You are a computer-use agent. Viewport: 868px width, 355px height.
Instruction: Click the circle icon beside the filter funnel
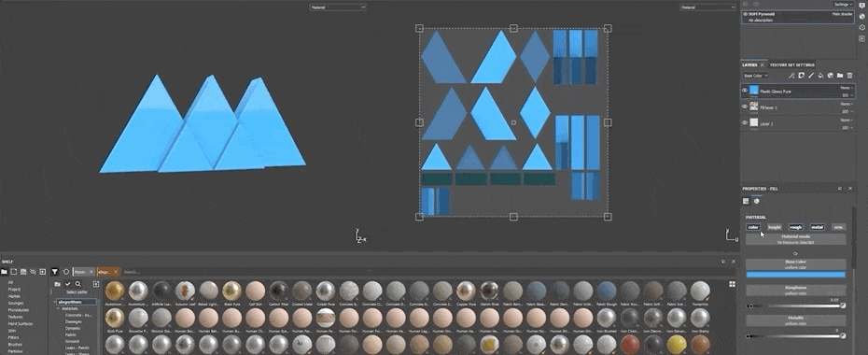[66, 271]
